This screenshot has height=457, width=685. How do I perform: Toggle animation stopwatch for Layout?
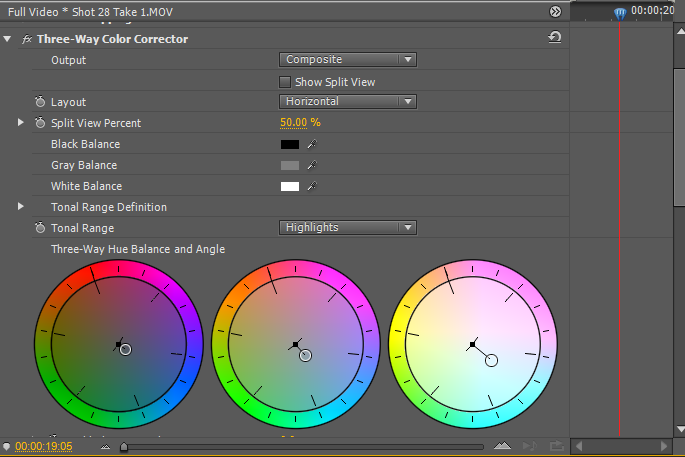pos(40,101)
